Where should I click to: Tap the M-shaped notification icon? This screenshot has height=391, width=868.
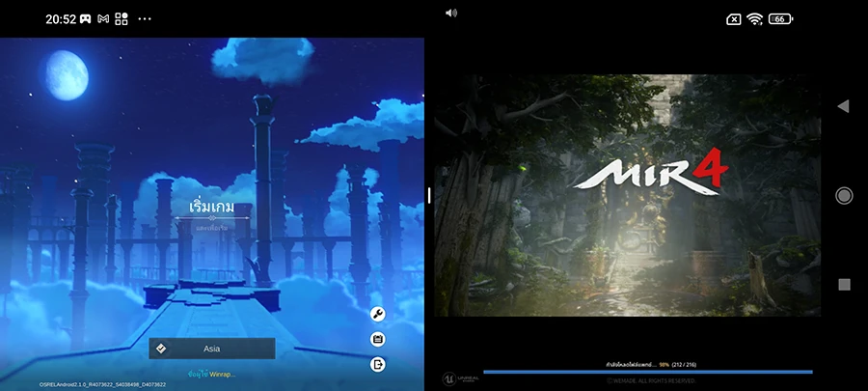[103, 19]
